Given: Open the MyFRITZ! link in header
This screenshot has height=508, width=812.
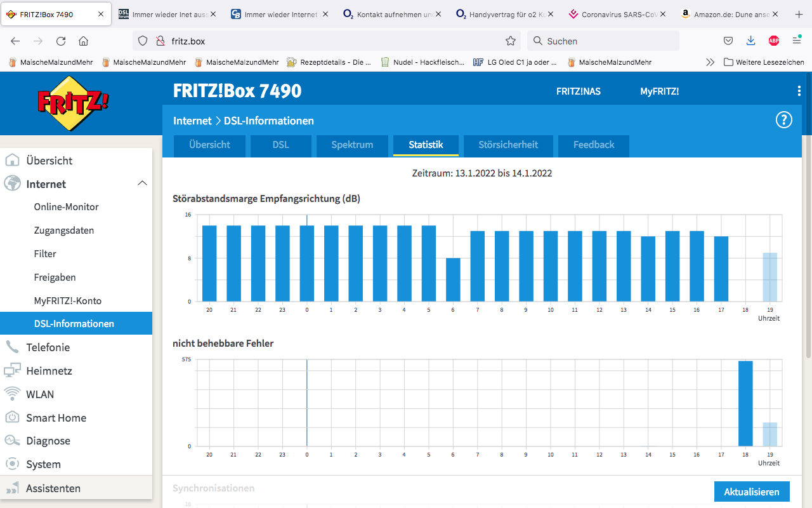Looking at the screenshot, I should click(660, 91).
